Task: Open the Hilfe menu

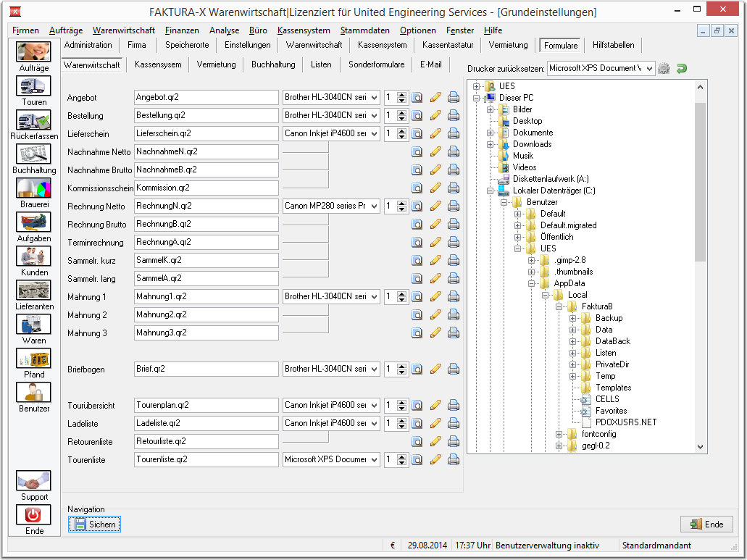Action: (493, 30)
